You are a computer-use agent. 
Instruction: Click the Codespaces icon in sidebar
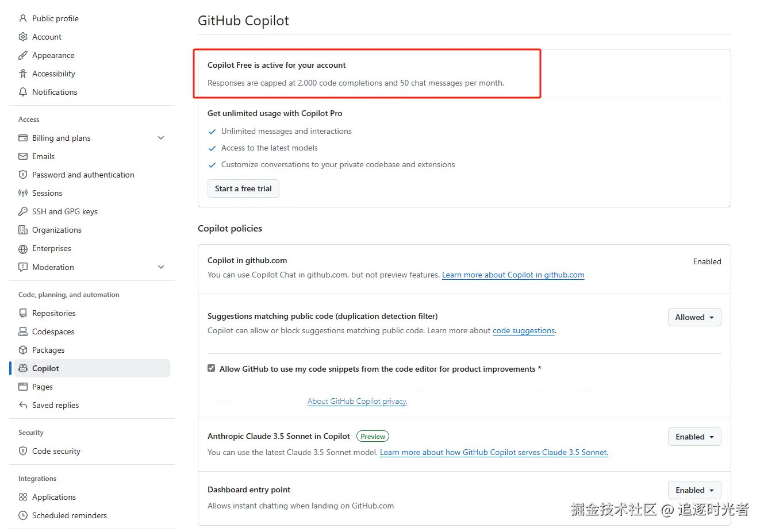point(23,331)
